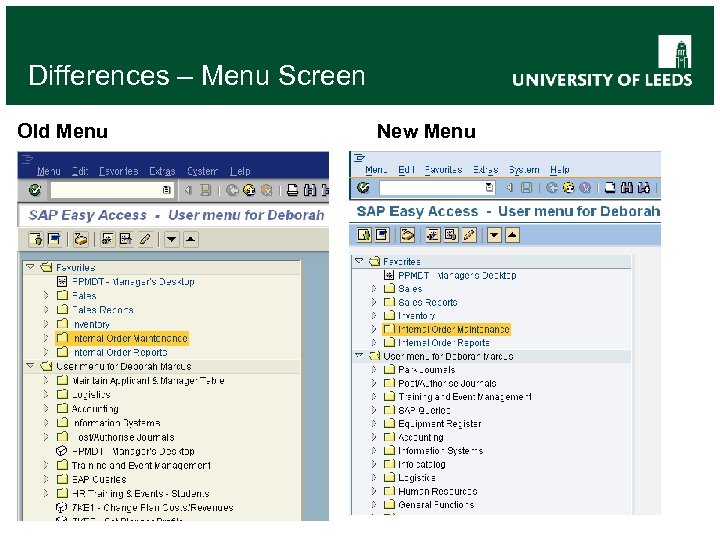Click the User menu icon in New Menu toolbar
Image resolution: width=720 pixels, height=540 pixels.
click(364, 235)
